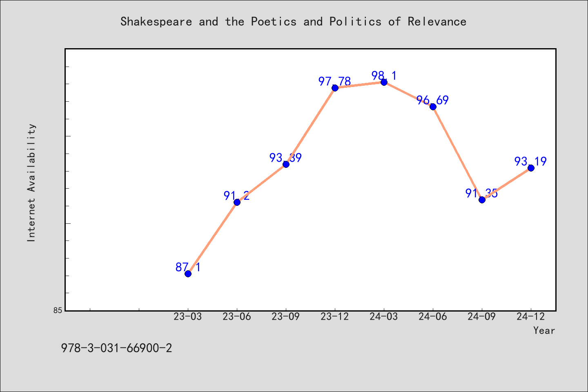Image resolution: width=588 pixels, height=392 pixels.
Task: Click the Year axis title
Action: pos(544,331)
